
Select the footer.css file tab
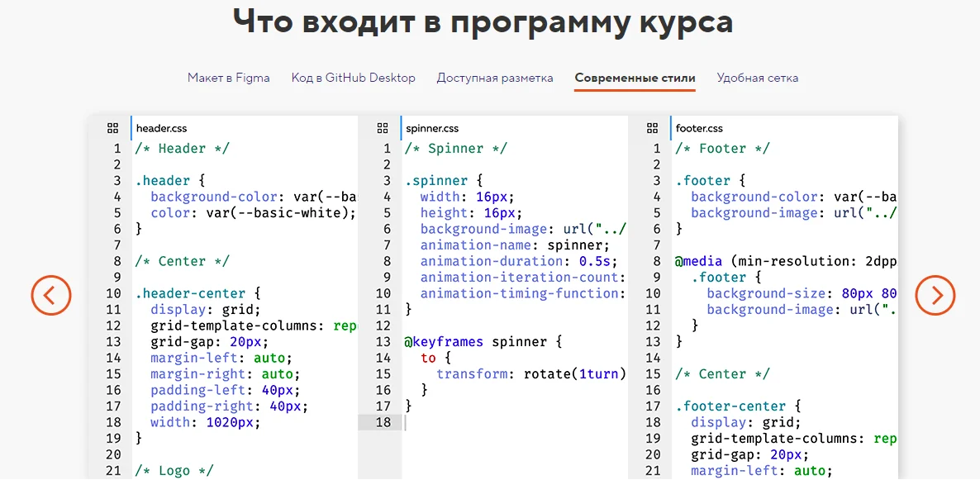pyautogui.click(x=699, y=128)
